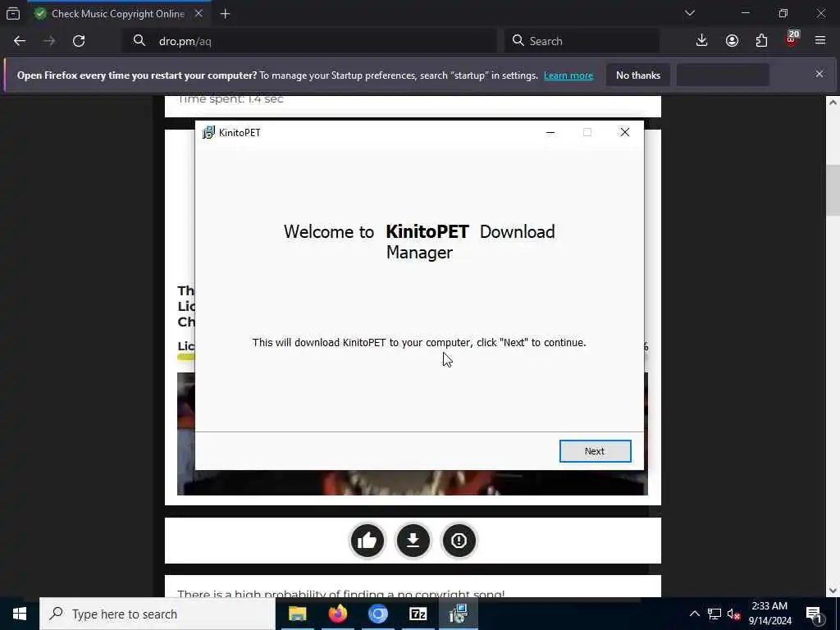Click the Type here to search box
This screenshot has height=630, width=840.
coord(157,614)
